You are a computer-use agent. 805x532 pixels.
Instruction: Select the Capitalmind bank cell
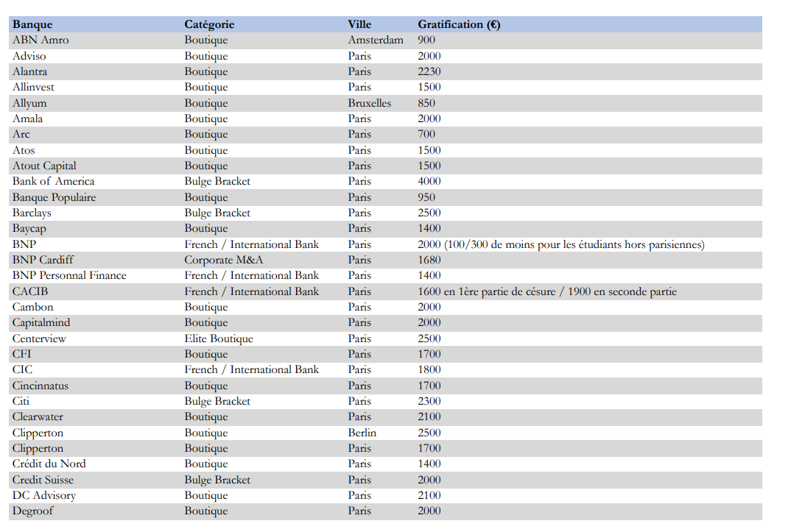[x=41, y=323]
